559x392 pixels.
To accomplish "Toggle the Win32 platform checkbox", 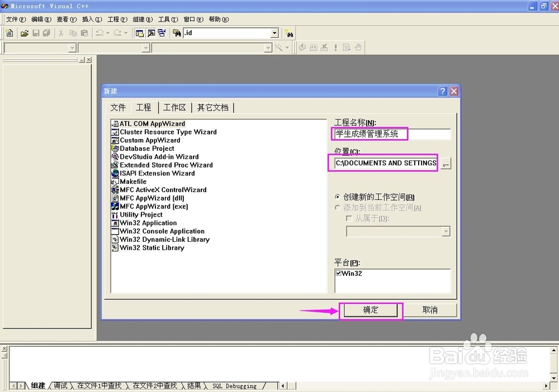I will coord(338,273).
